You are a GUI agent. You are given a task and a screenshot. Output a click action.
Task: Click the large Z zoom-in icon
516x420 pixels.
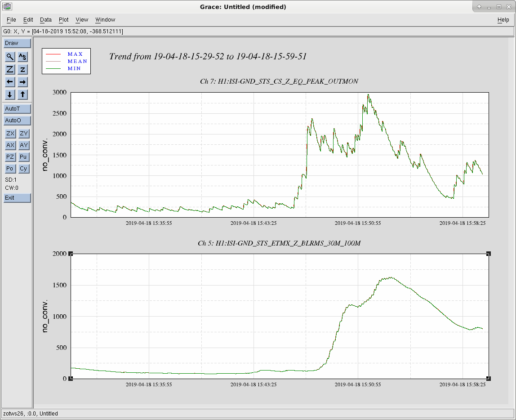tap(10, 69)
